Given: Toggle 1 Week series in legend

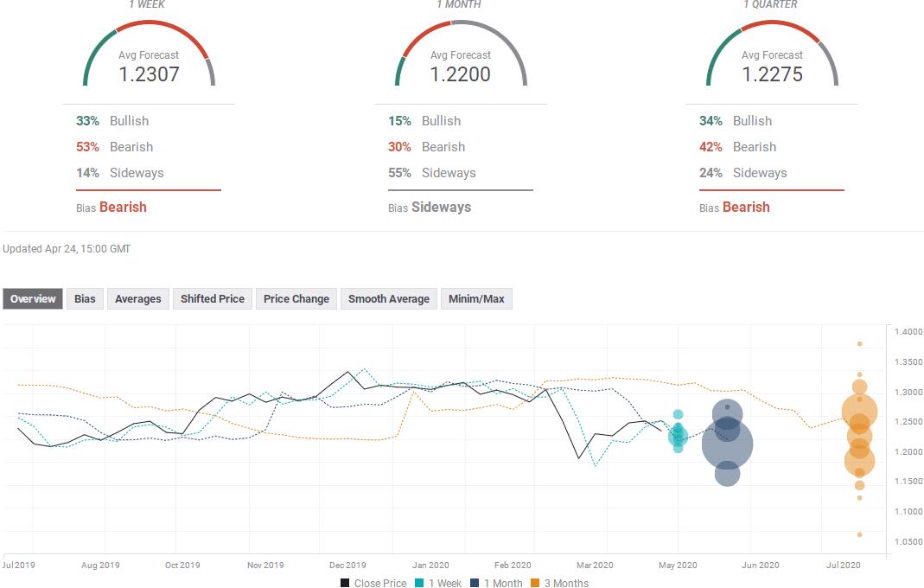Looking at the screenshot, I should pos(444,583).
